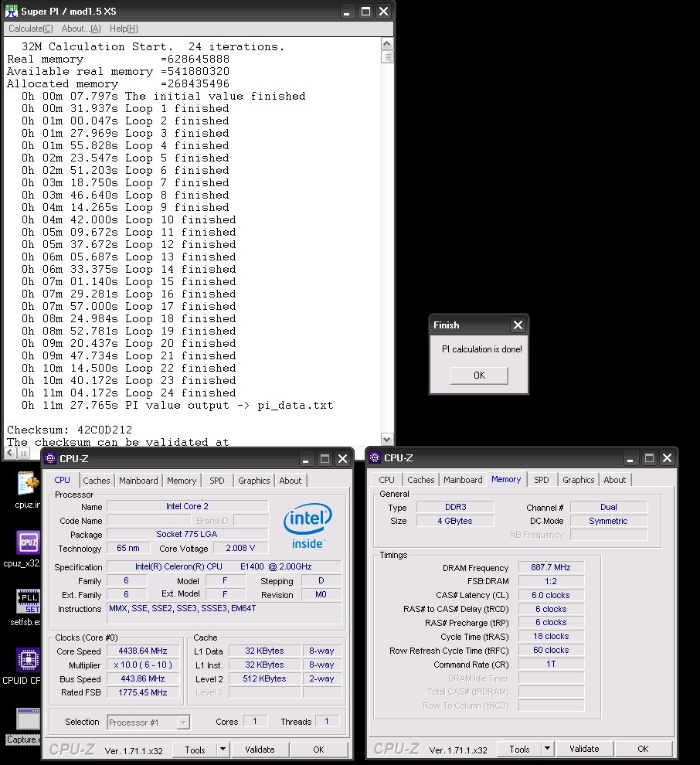Click Super PI scrollbar down arrow
This screenshot has height=765, width=700.
pos(387,440)
